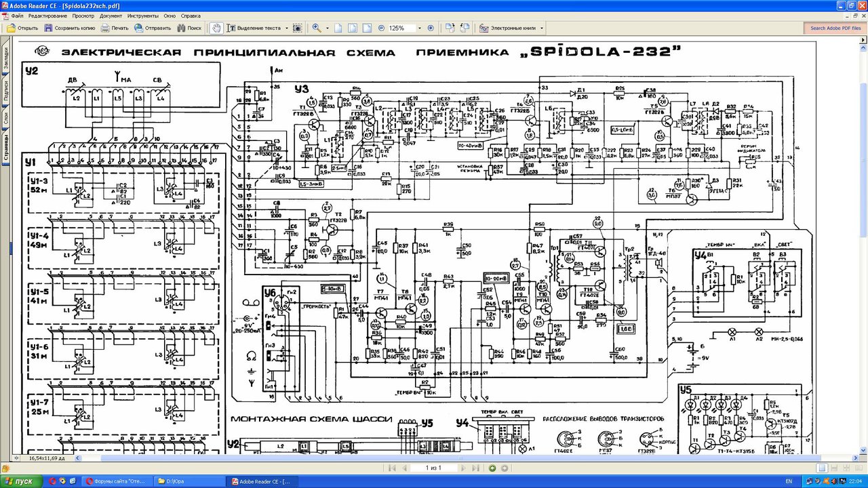The height and width of the screenshot is (488, 868).
Task: Open the Слои side panel tab
Action: point(5,117)
